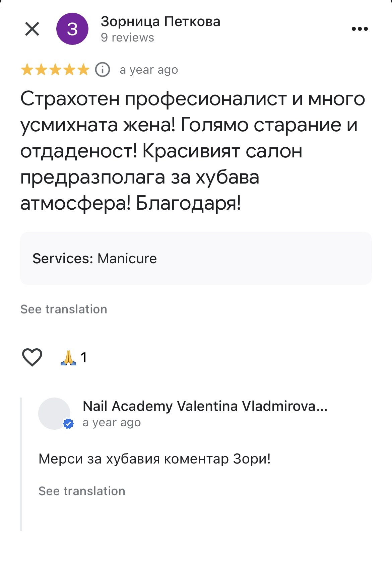
Task: Click the five-star rating row
Action: pos(55,70)
